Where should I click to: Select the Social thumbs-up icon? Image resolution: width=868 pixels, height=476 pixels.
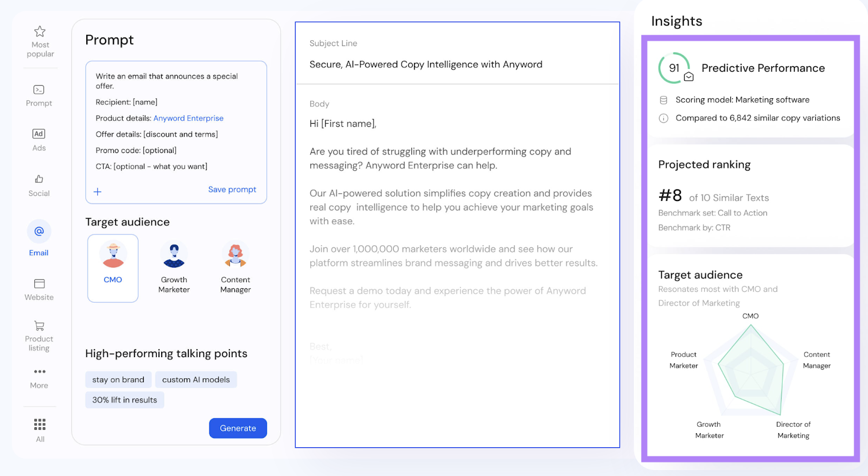pyautogui.click(x=39, y=179)
